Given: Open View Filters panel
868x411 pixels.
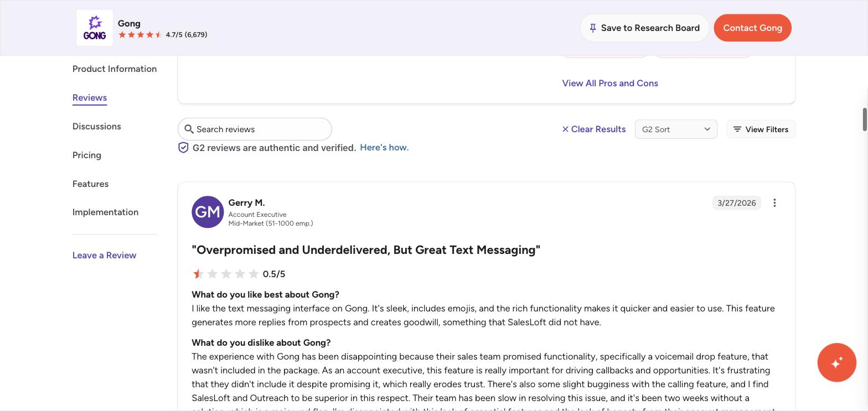Looking at the screenshot, I should tap(761, 129).
